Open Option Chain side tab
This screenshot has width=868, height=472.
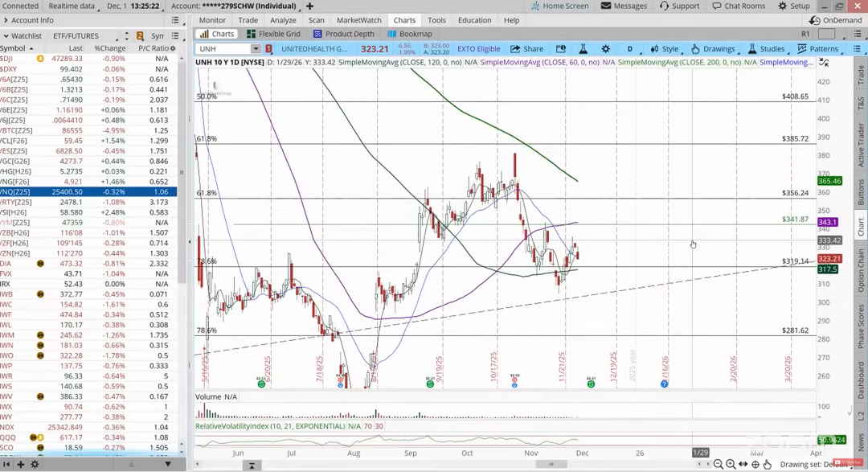[x=861, y=270]
